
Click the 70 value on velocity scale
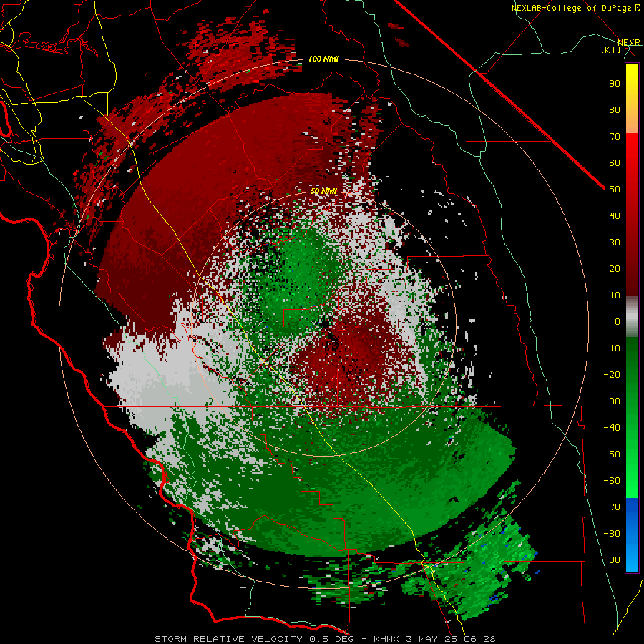click(x=615, y=137)
